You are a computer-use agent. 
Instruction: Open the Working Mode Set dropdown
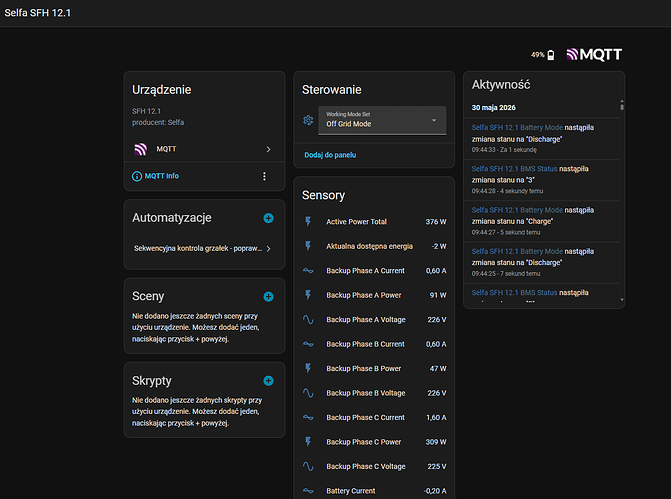pyautogui.click(x=382, y=120)
